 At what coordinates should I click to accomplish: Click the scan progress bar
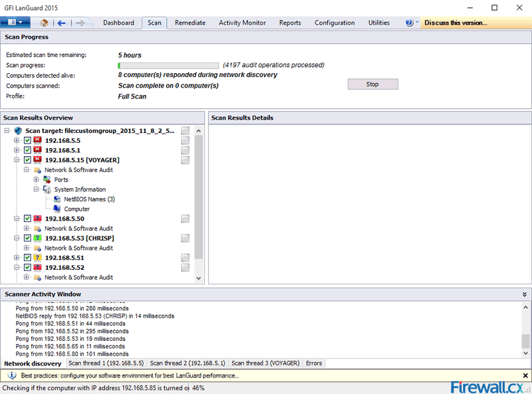[168, 65]
